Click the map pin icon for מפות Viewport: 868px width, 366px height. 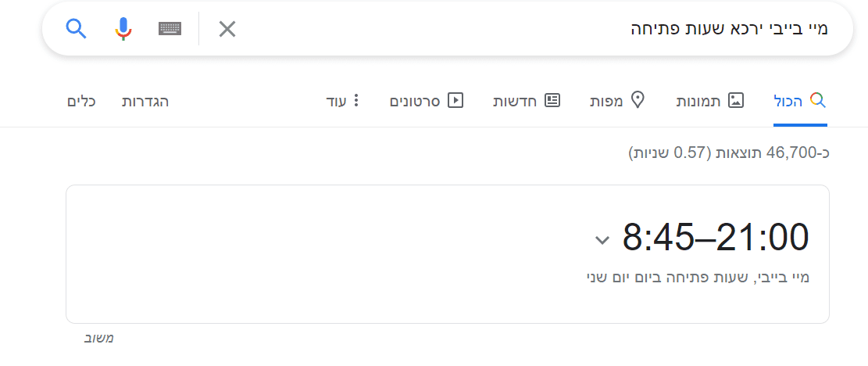pos(638,101)
